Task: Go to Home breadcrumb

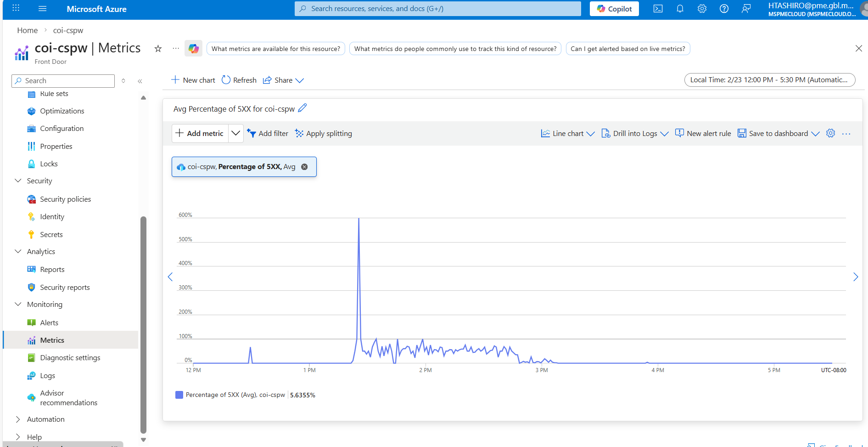Action: tap(28, 30)
